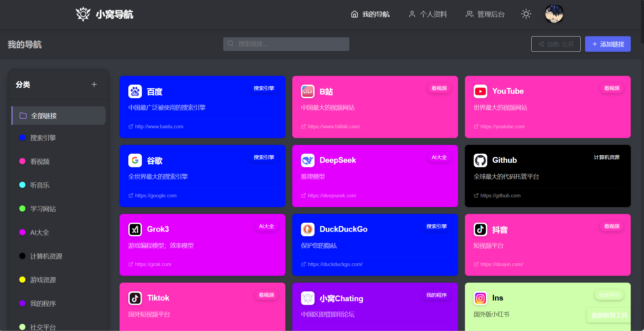Click 看视频 tag on B站 card

point(439,88)
